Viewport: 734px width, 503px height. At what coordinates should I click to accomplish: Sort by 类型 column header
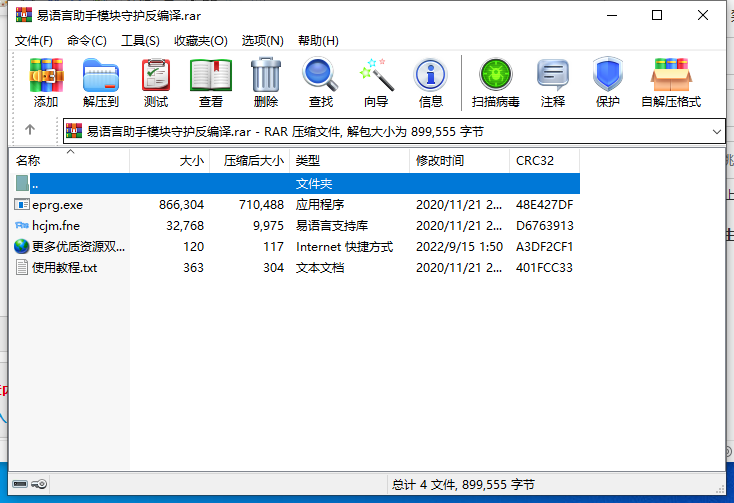350,161
